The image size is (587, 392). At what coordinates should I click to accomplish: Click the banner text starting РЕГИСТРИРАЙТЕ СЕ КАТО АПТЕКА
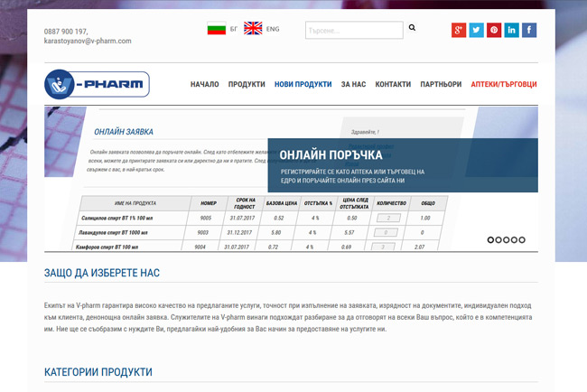tap(352, 176)
